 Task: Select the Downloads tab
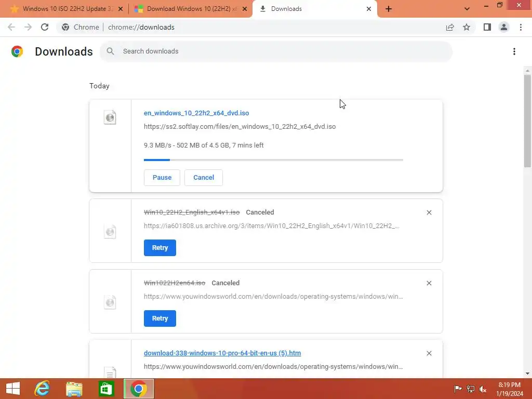coord(314,9)
